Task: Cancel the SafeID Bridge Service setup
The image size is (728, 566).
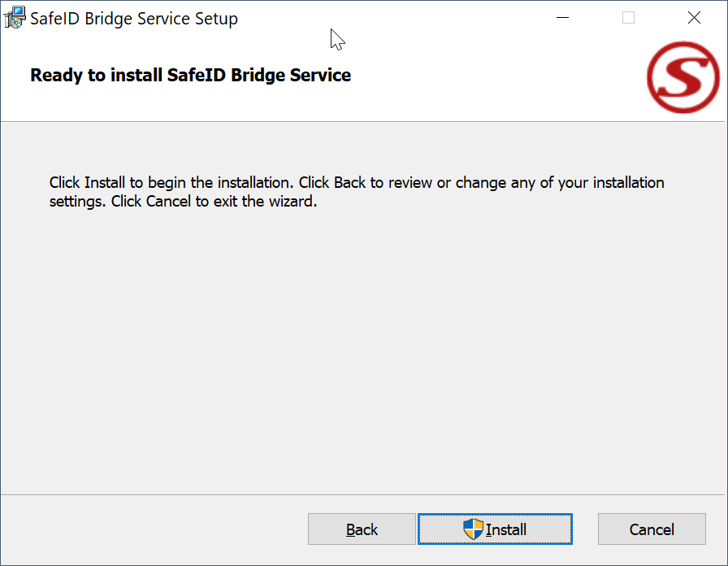Action: 652,529
